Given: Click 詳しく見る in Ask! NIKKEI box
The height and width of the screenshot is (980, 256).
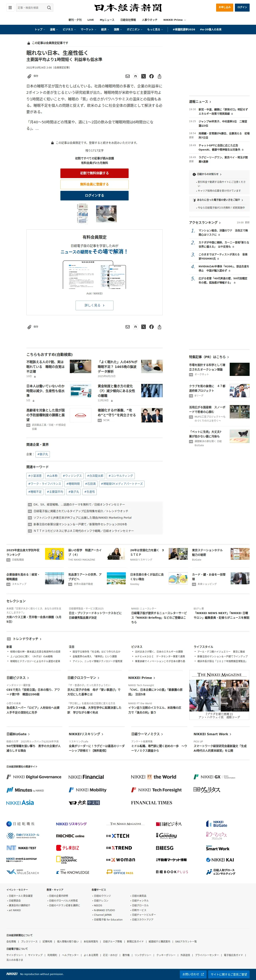Looking at the screenshot, I should (94, 305).
